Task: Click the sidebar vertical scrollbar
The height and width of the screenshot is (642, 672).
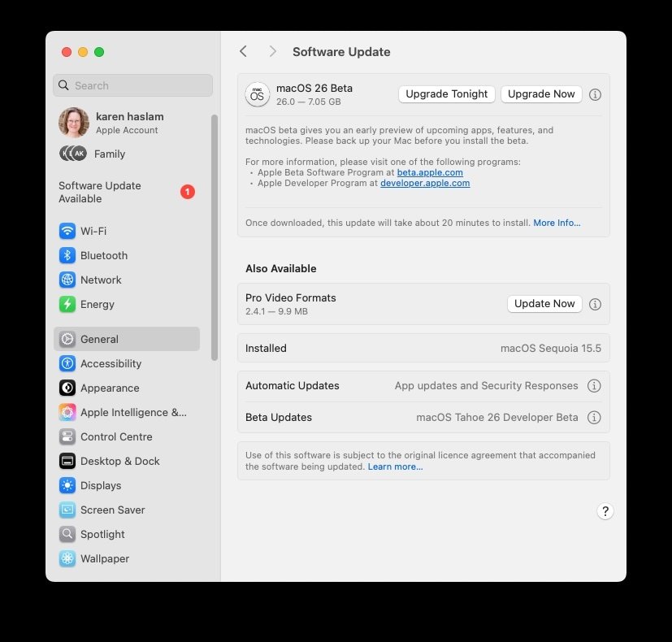Action: [x=215, y=236]
